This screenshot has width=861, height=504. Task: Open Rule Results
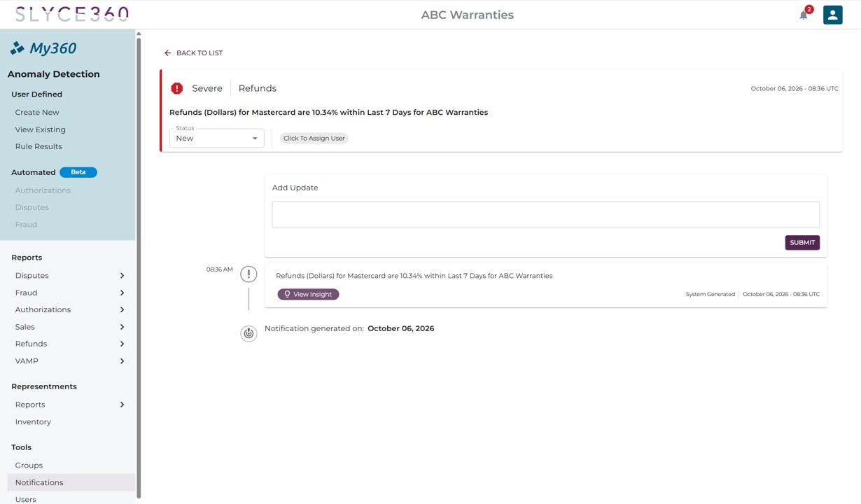[x=38, y=146]
